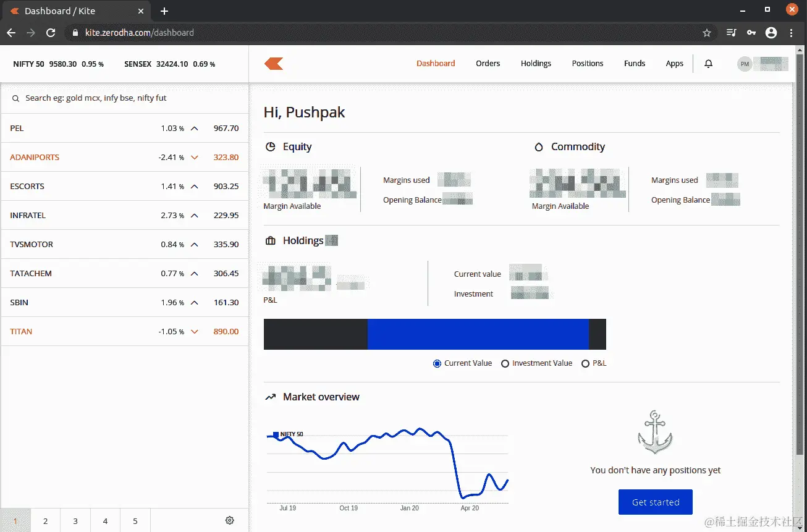
Task: Open the Apps menu item
Action: (675, 63)
